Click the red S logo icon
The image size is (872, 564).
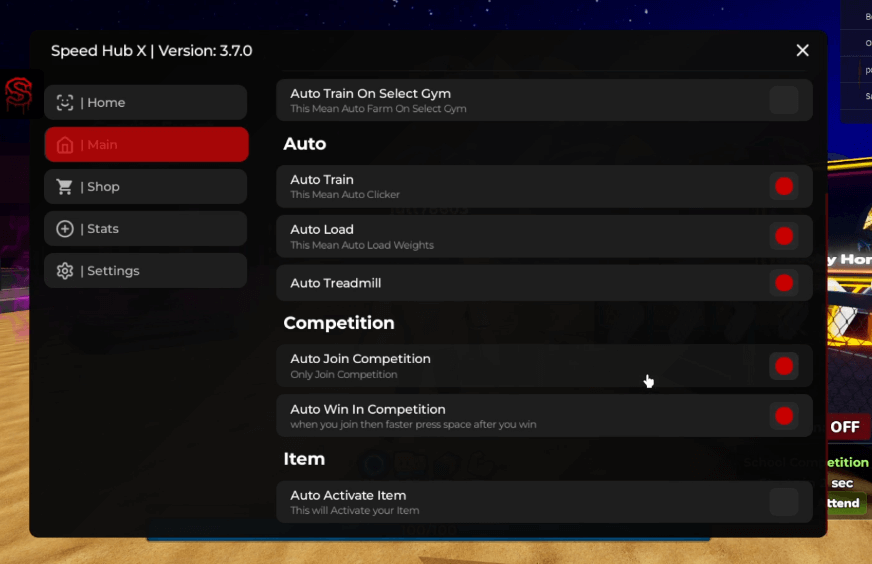click(18, 93)
